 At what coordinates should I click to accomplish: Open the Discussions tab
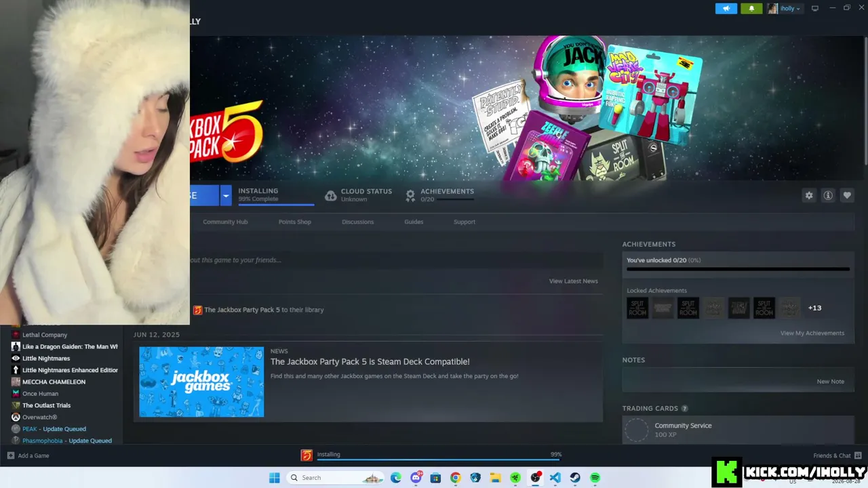(x=357, y=222)
